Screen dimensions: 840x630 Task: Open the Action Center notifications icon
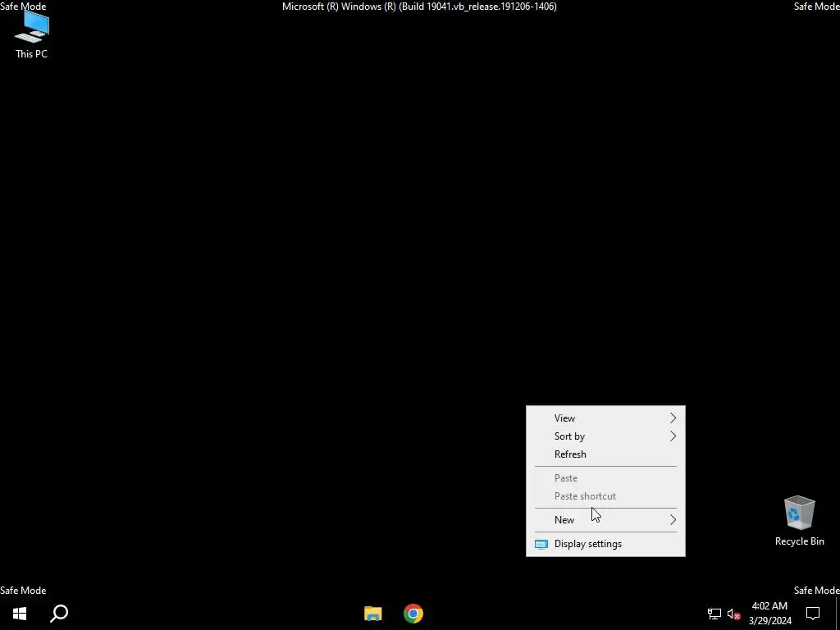[x=813, y=614]
